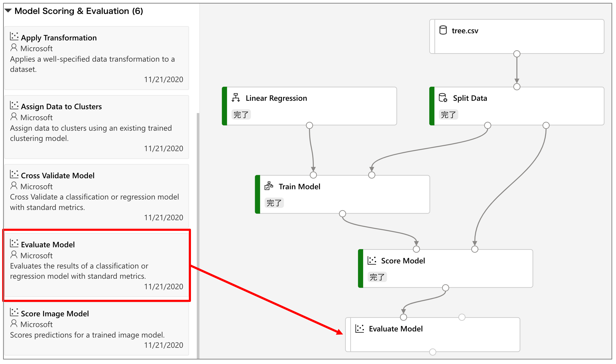
Task: Click the Apply Transformation module icon
Action: point(14,36)
